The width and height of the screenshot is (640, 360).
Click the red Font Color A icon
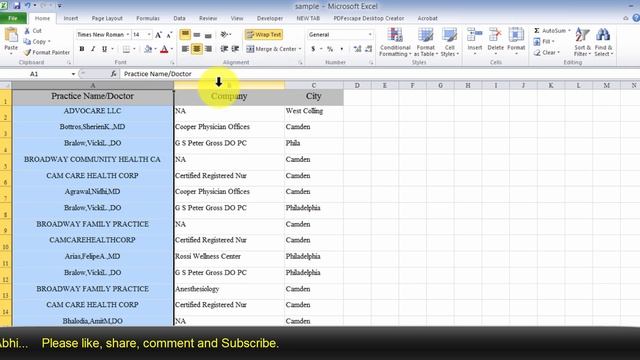pyautogui.click(x=164, y=49)
